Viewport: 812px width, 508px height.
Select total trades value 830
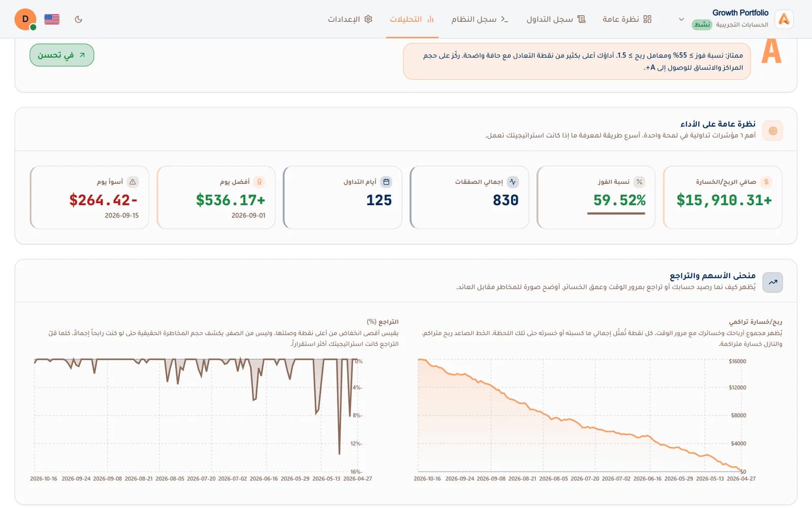505,200
